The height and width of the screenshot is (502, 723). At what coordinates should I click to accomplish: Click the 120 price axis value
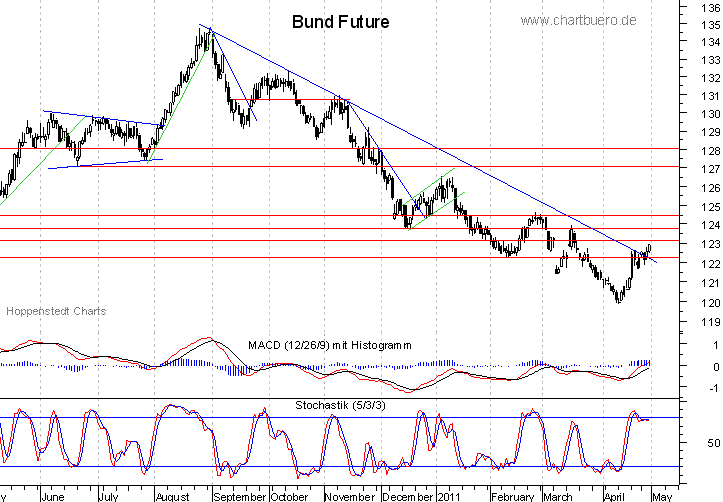(711, 303)
